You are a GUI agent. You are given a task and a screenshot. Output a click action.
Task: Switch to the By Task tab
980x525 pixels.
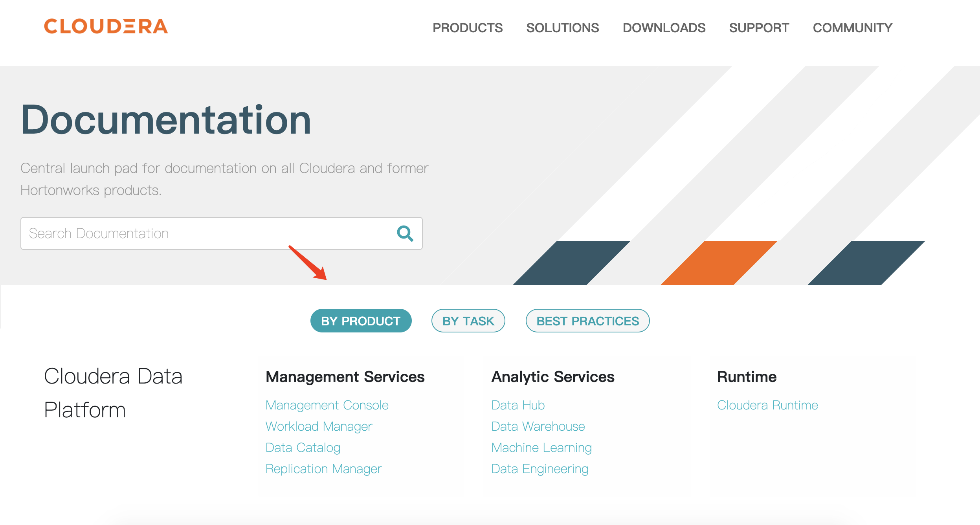coord(468,321)
